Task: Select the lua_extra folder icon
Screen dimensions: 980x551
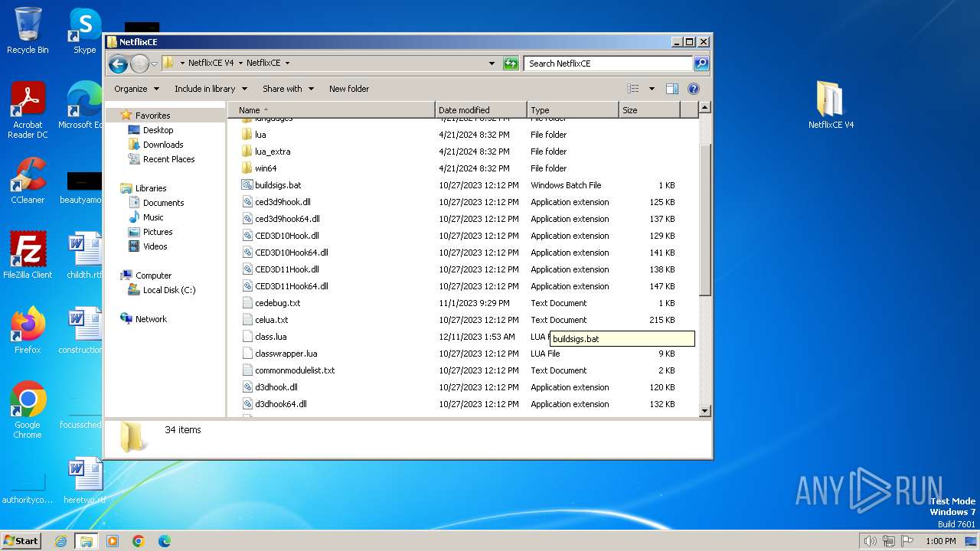Action: click(247, 152)
